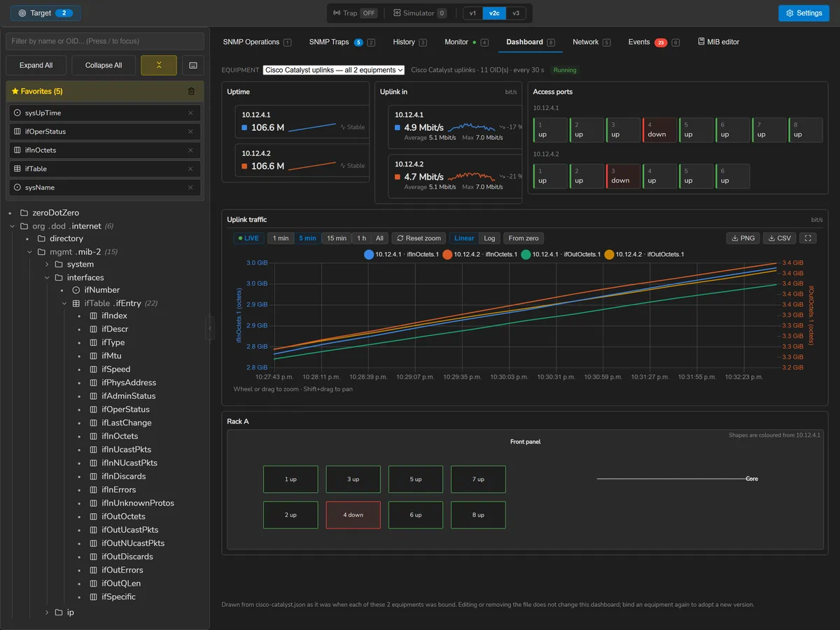Collapse the mgmt.mib-2 node
840x630 pixels.
30,252
